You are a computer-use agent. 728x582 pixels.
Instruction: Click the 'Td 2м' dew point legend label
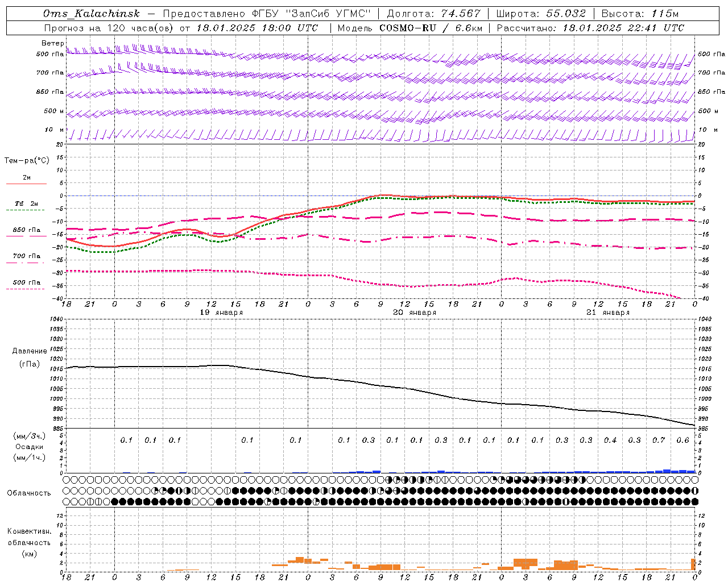(27, 203)
